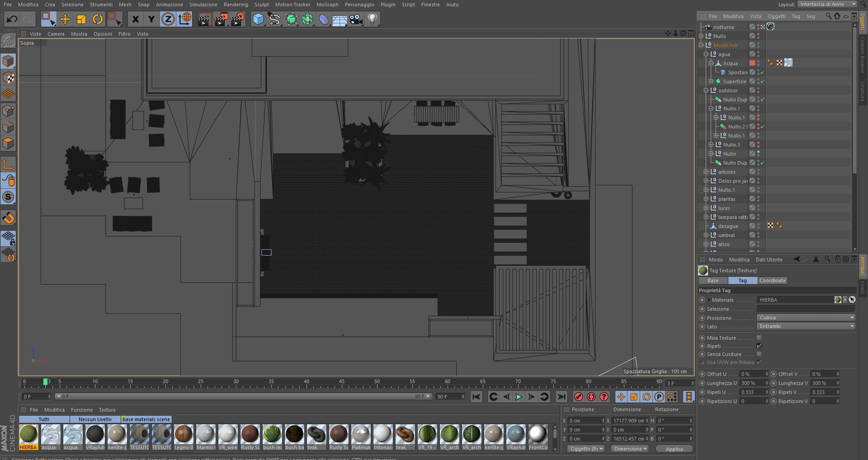
Task: Toggle X axis lock
Action: 135,19
